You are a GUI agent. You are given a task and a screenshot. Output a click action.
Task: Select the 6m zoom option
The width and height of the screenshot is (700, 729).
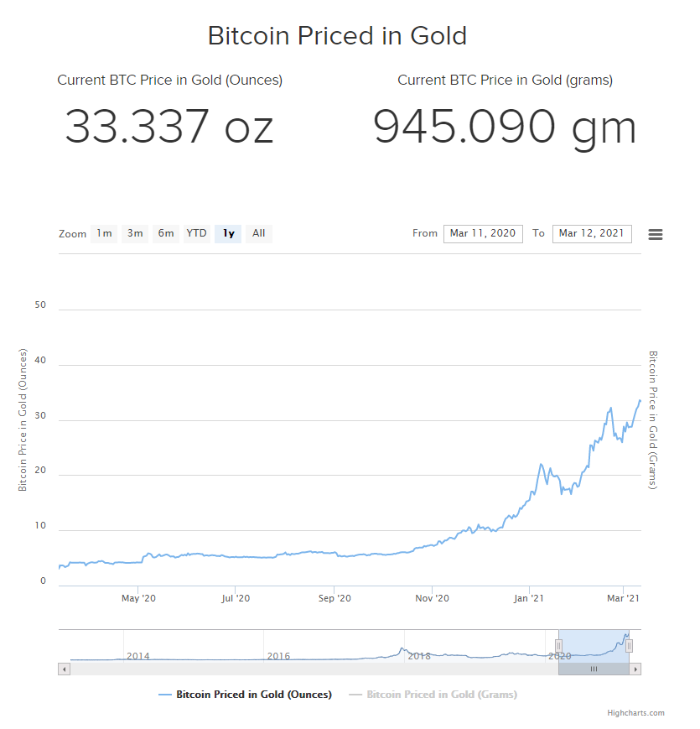coord(166,233)
